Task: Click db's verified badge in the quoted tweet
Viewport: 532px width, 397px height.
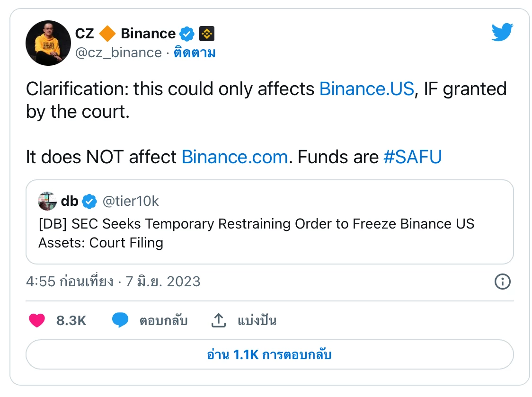Action: 89,201
